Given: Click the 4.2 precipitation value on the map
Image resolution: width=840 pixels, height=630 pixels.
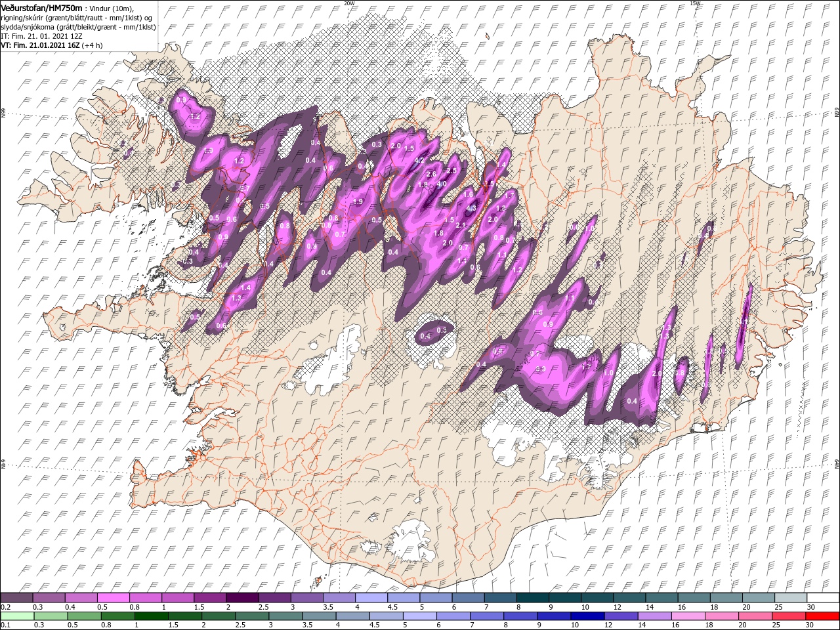Looking at the screenshot, I should pos(419,160).
